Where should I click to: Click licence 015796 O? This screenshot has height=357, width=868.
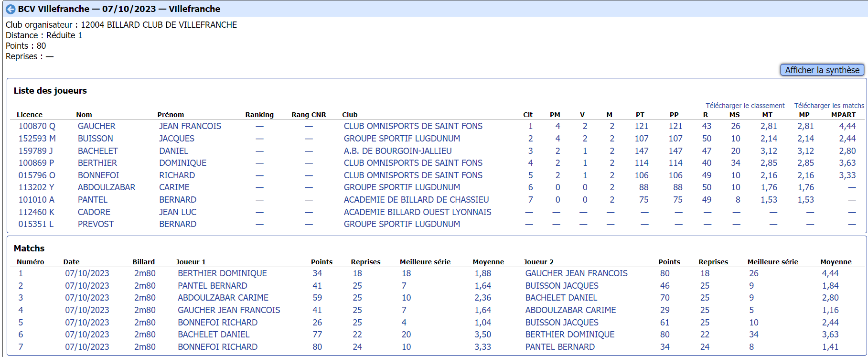coord(37,175)
